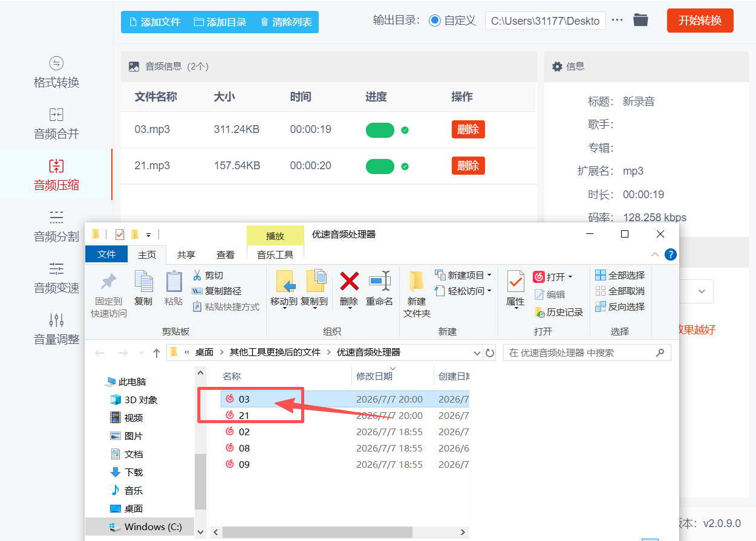The height and width of the screenshot is (541, 756).
Task: Collapse the Explorer ribbon chevron
Action: pos(655,254)
